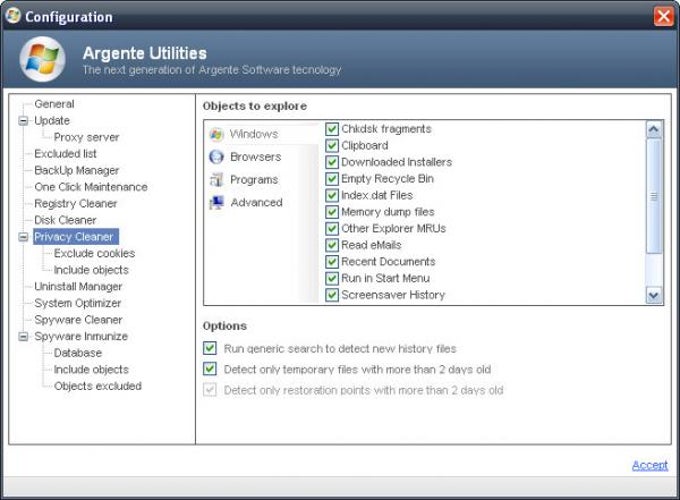
Task: Select Disk Cleaner item
Action: [65, 220]
